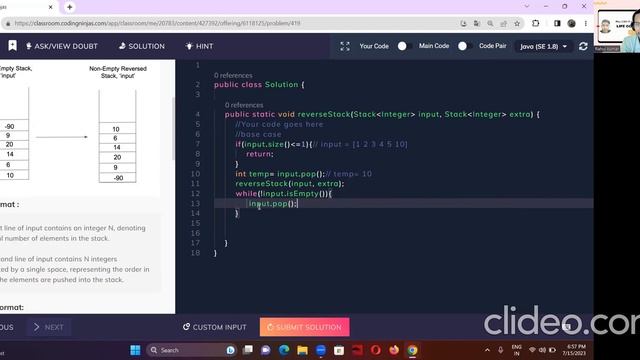Click the public class Solution line
The width and height of the screenshot is (640, 360).
pos(259,84)
